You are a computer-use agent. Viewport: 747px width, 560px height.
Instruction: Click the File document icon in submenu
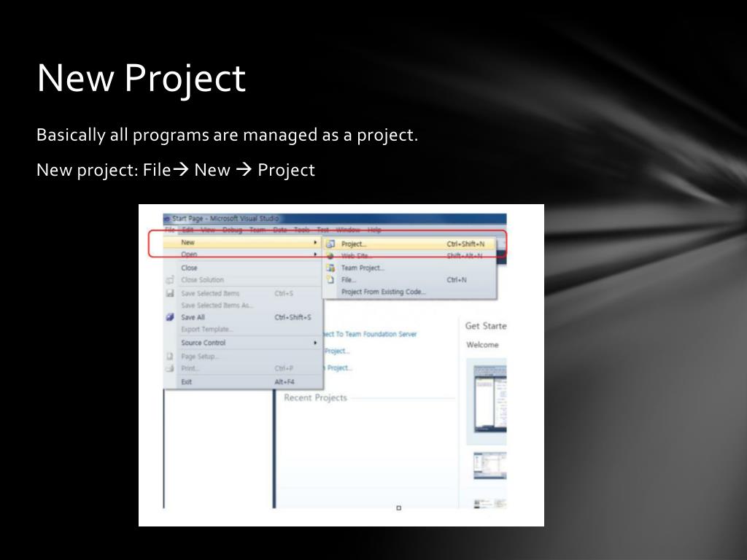(x=330, y=279)
